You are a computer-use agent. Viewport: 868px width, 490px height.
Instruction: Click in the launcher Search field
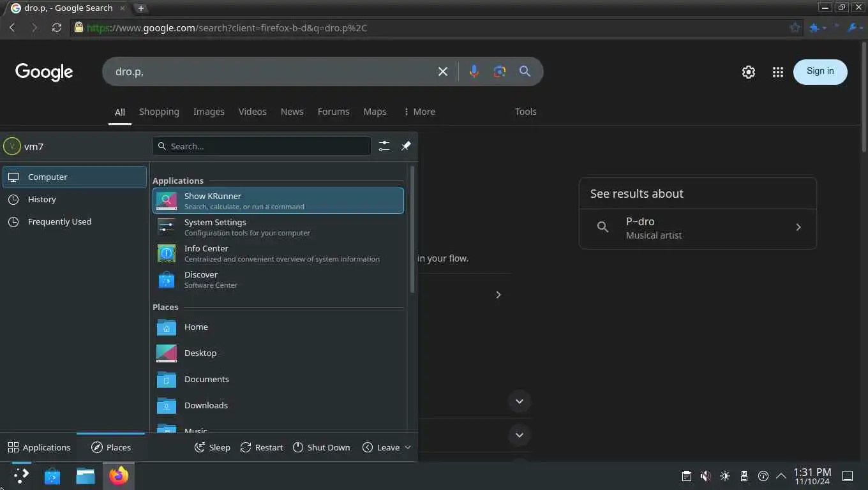[262, 146]
